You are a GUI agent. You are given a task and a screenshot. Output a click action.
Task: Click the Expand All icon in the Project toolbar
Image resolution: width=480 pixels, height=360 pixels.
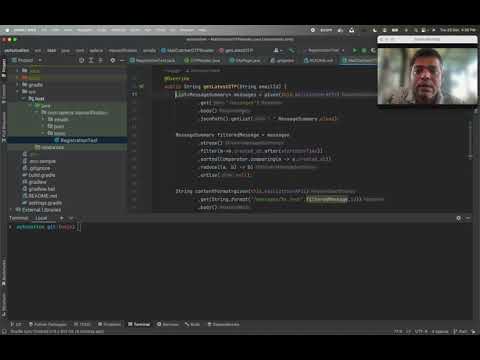pyautogui.click(x=91, y=60)
